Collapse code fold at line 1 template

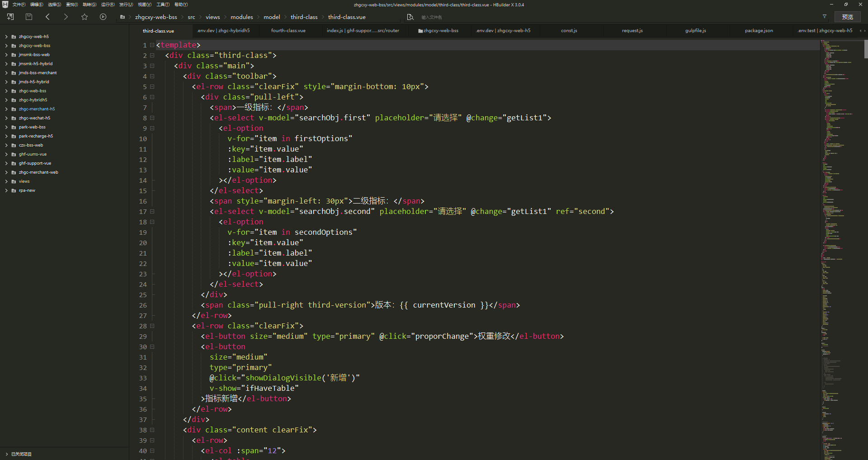click(152, 45)
